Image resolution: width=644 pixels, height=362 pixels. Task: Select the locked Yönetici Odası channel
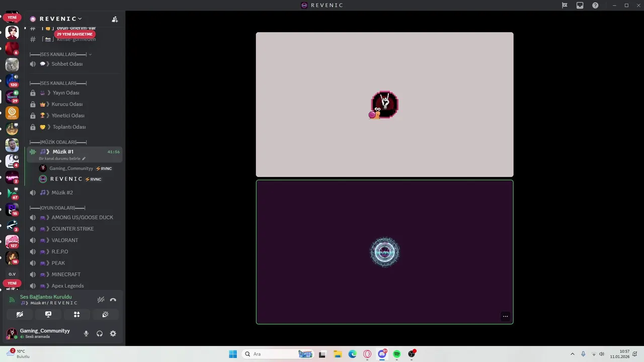click(x=74, y=116)
